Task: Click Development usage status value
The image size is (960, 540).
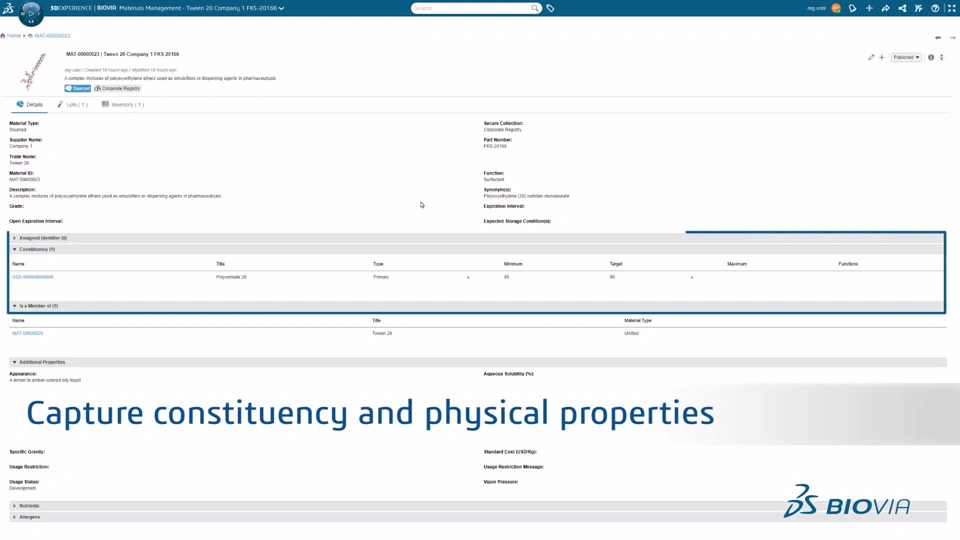Action: click(23, 488)
